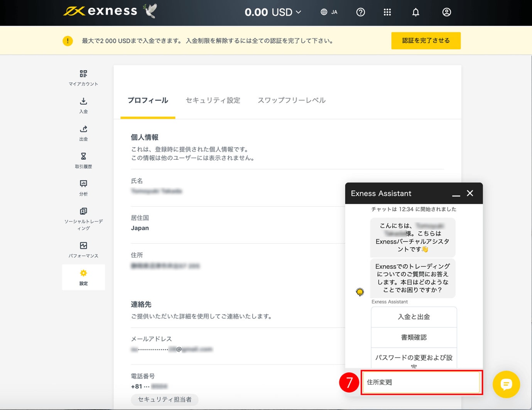532x410 pixels.
Task: Click the yellow chat bubble launcher
Action: (506, 384)
